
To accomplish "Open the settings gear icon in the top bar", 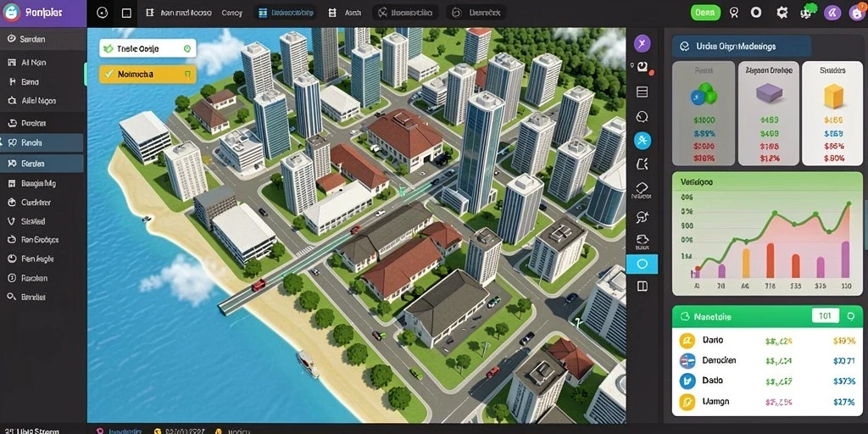I will click(782, 13).
